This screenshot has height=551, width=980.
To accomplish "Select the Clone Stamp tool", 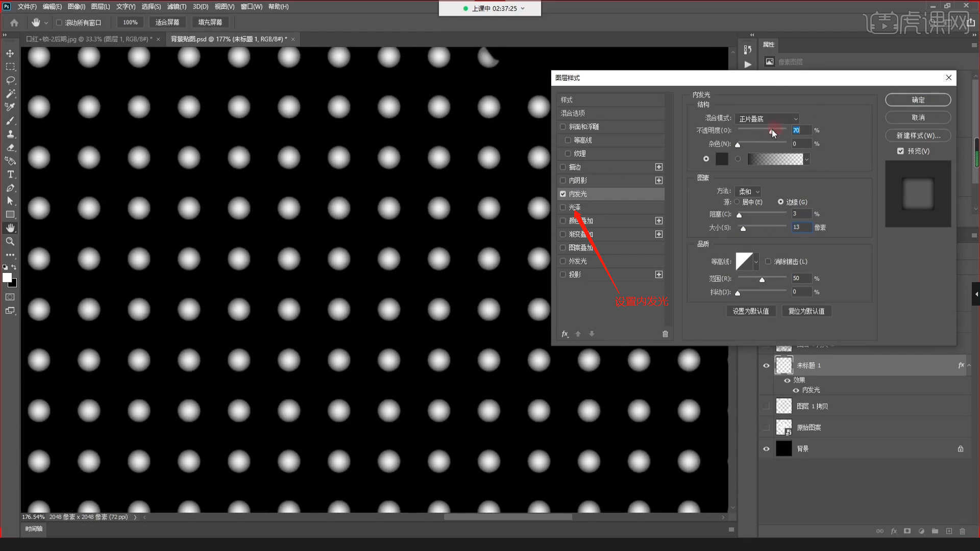I will (10, 134).
